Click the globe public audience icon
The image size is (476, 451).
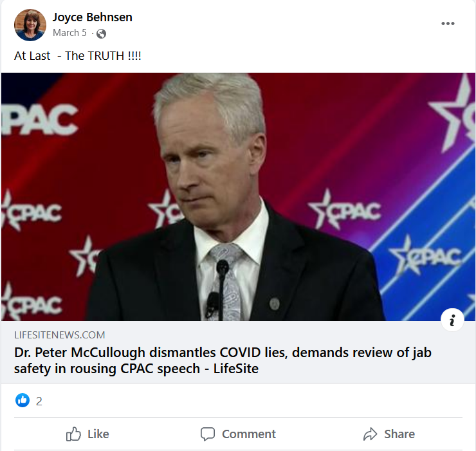[x=101, y=33]
